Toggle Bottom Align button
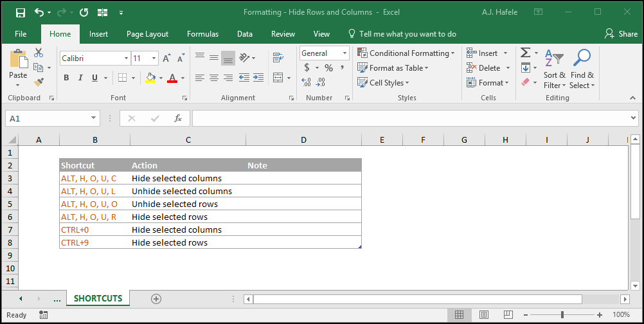 pos(228,58)
